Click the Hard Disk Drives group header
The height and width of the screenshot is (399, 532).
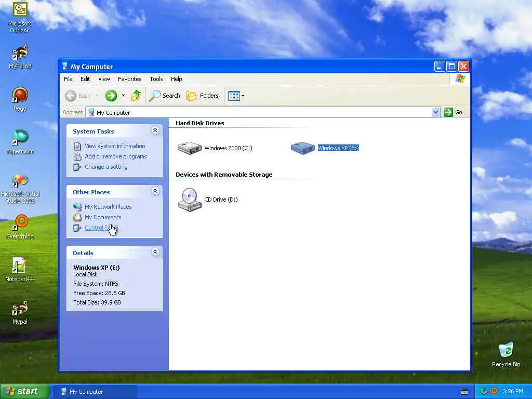pos(200,123)
